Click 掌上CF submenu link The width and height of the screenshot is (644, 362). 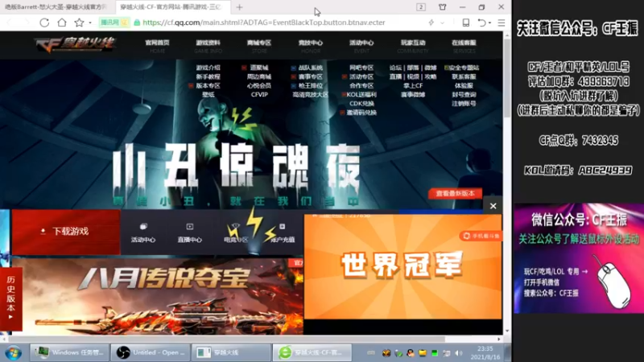pyautogui.click(x=413, y=86)
